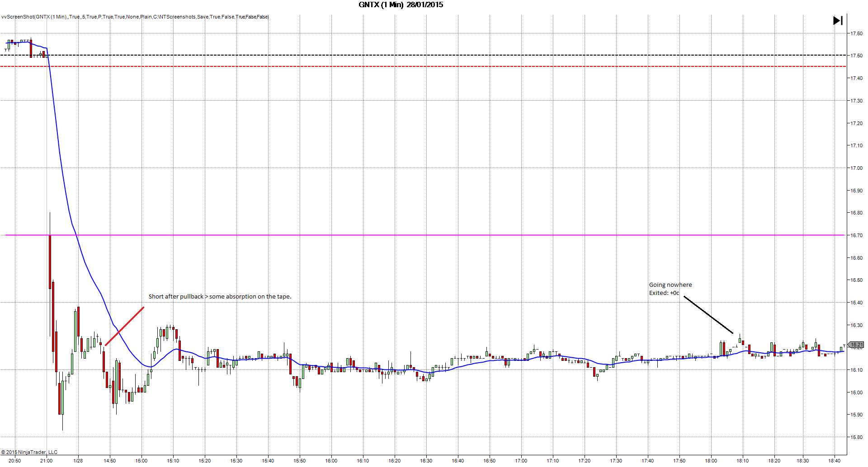Click the 16.60 price axis label
The image size is (868, 467).
[857, 258]
